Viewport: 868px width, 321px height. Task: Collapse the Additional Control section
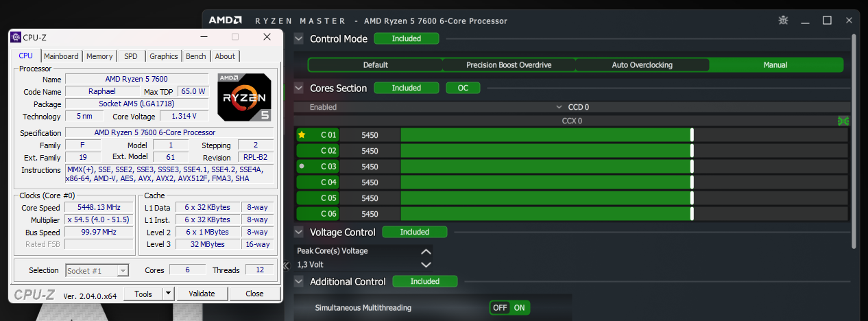tap(299, 281)
